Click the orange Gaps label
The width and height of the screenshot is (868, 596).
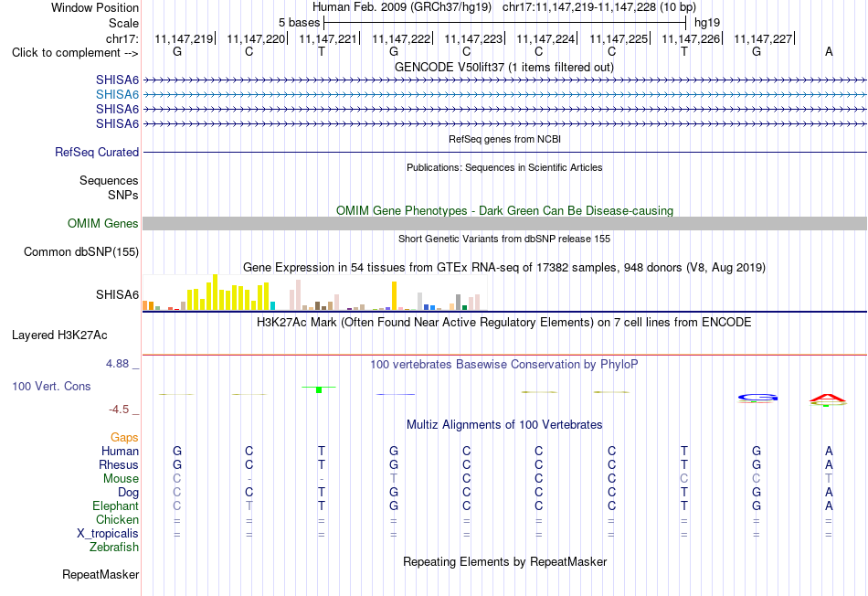(x=124, y=438)
